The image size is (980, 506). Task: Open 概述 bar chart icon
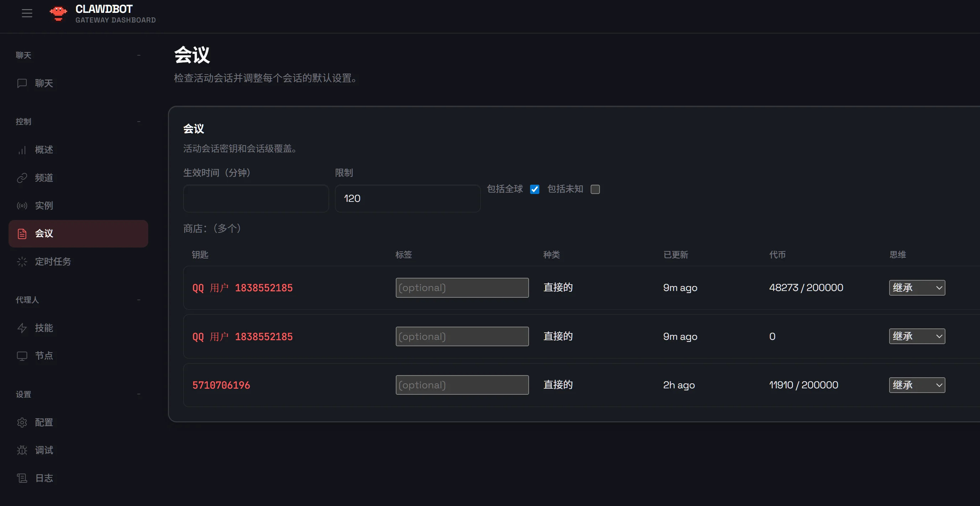point(22,150)
